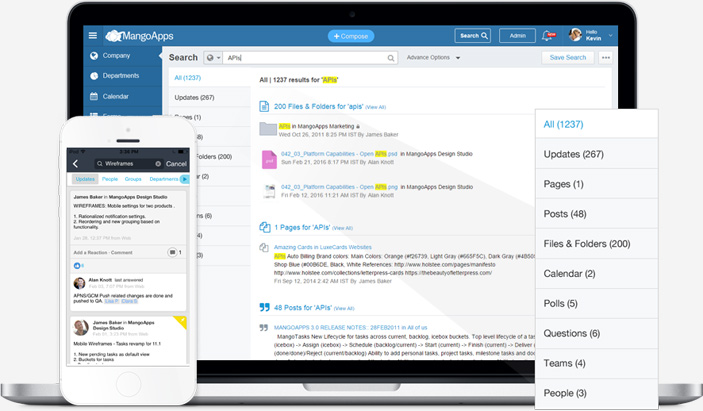Select the Groups tab on the phone

[x=133, y=179]
